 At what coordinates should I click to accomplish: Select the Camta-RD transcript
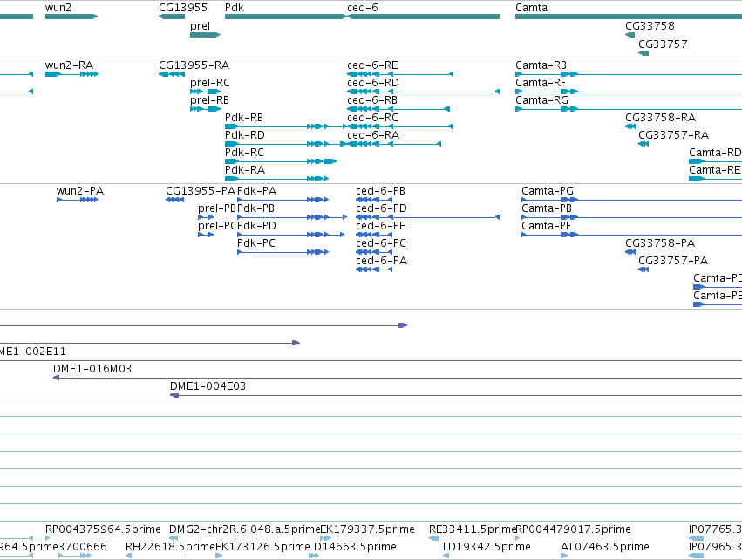click(716, 161)
